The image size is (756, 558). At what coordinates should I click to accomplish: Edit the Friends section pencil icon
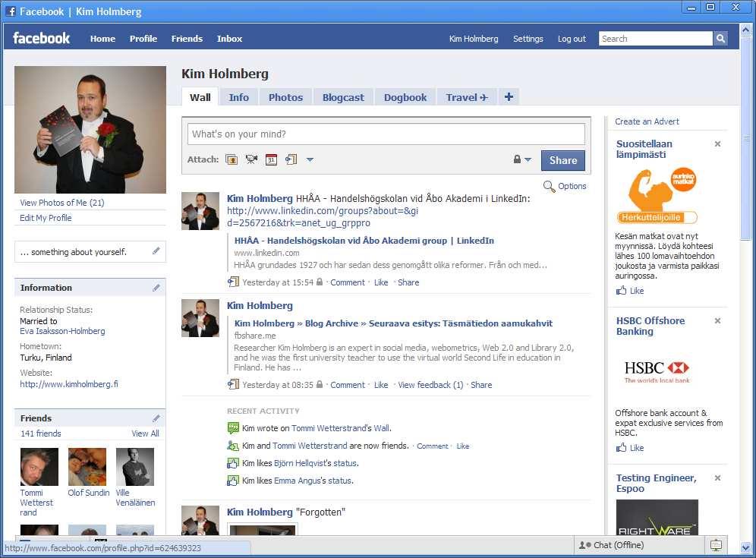[156, 418]
